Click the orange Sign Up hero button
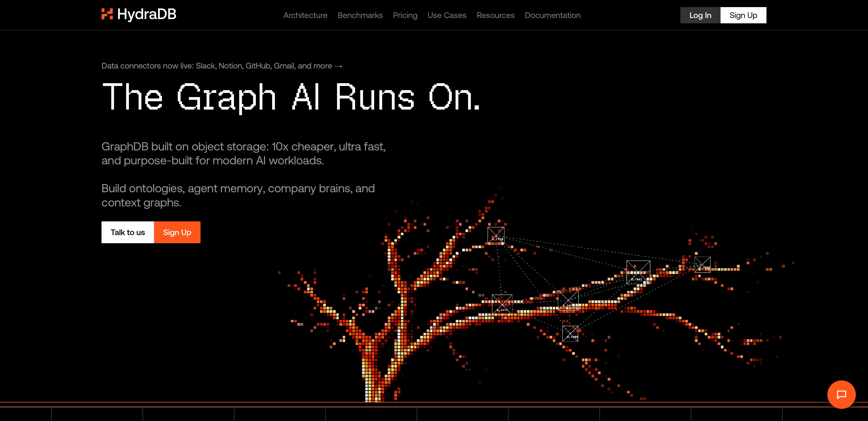Viewport: 868px width, 421px height. click(177, 232)
